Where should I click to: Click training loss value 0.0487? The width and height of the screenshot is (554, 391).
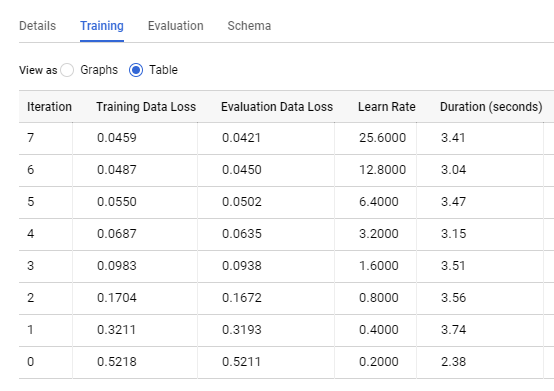point(117,170)
